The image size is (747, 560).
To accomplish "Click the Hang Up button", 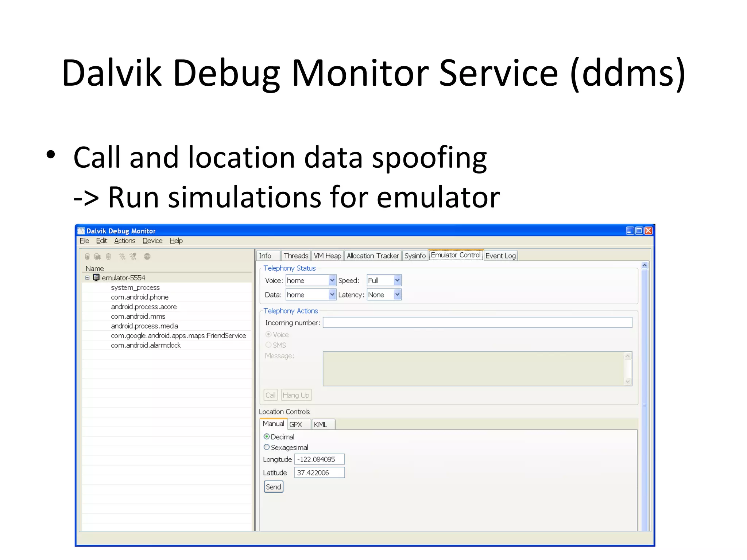I will click(296, 395).
